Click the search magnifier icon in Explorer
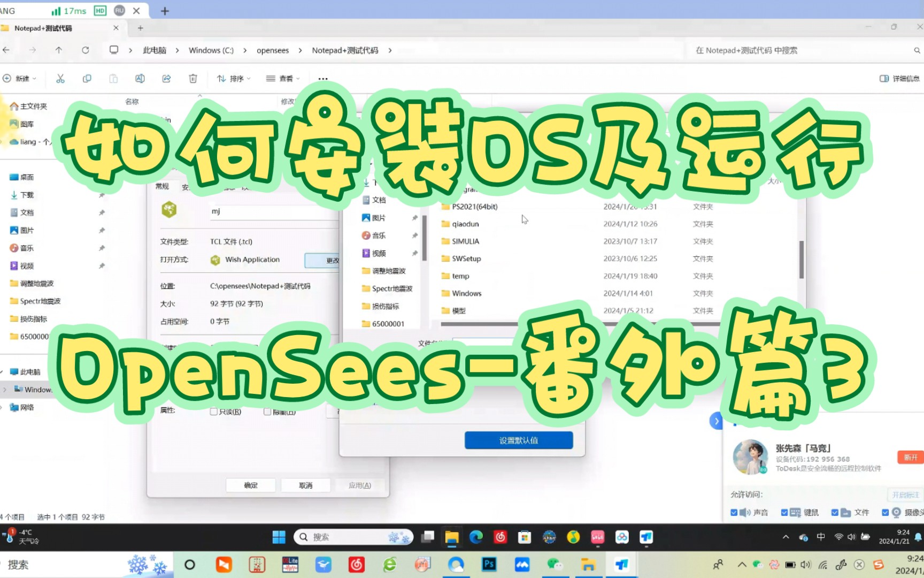 pos(917,50)
